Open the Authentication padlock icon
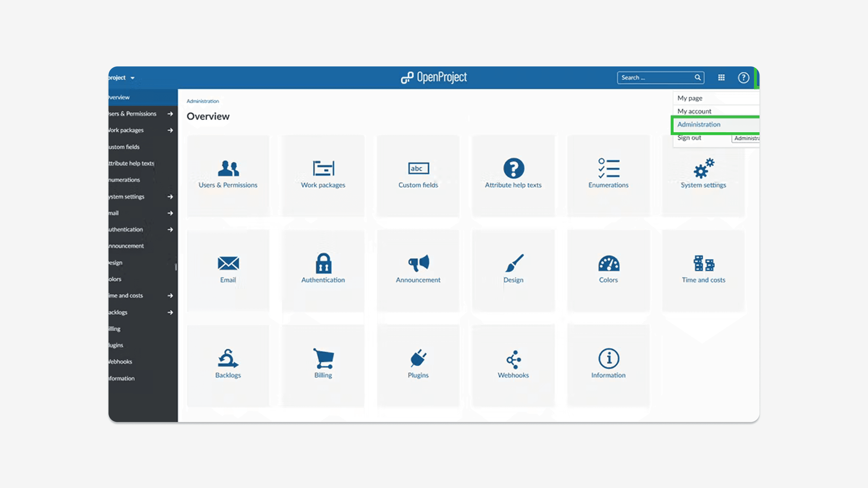 [x=323, y=263]
